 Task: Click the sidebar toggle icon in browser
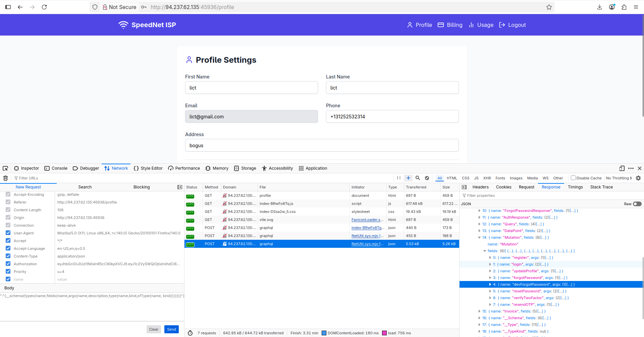(8, 7)
